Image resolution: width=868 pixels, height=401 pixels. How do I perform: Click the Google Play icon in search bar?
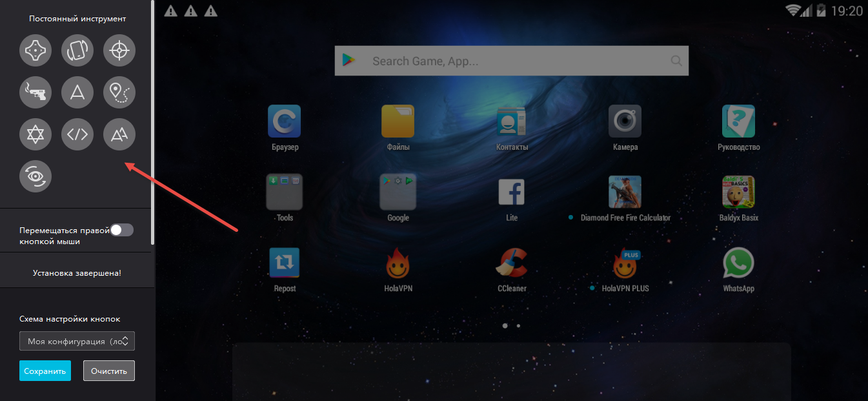click(x=349, y=61)
